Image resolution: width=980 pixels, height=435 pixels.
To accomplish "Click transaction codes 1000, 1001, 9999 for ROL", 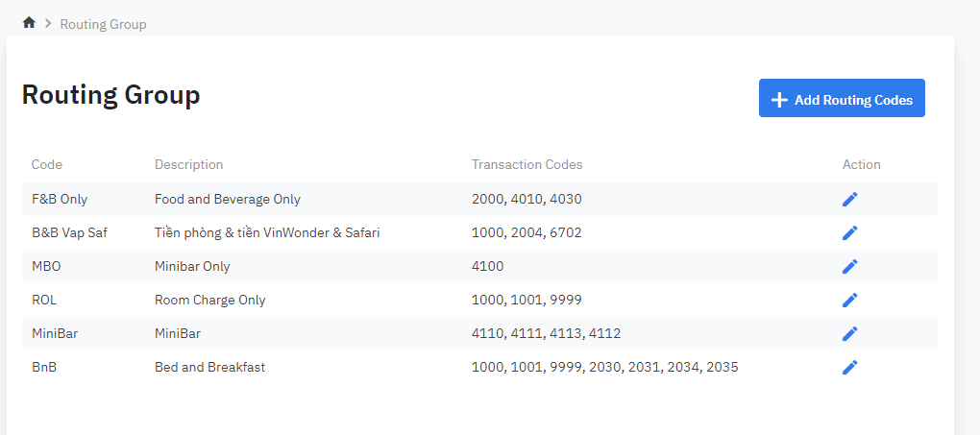I will pyautogui.click(x=527, y=300).
